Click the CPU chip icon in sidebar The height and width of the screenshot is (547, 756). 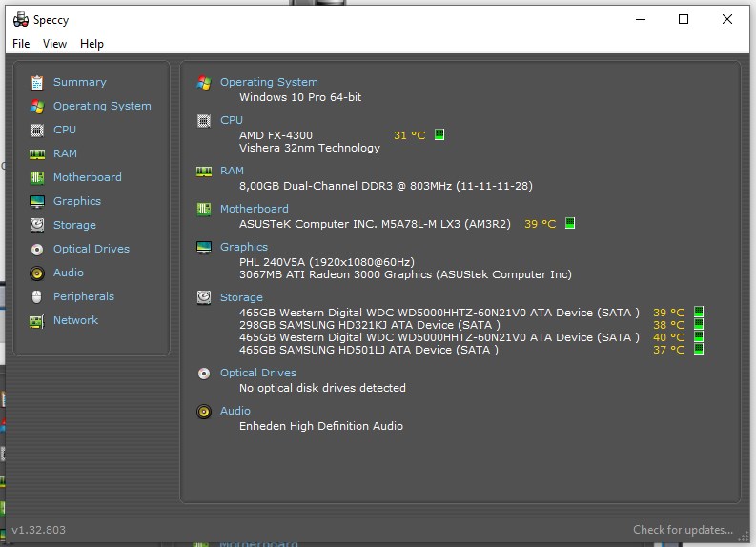point(37,131)
